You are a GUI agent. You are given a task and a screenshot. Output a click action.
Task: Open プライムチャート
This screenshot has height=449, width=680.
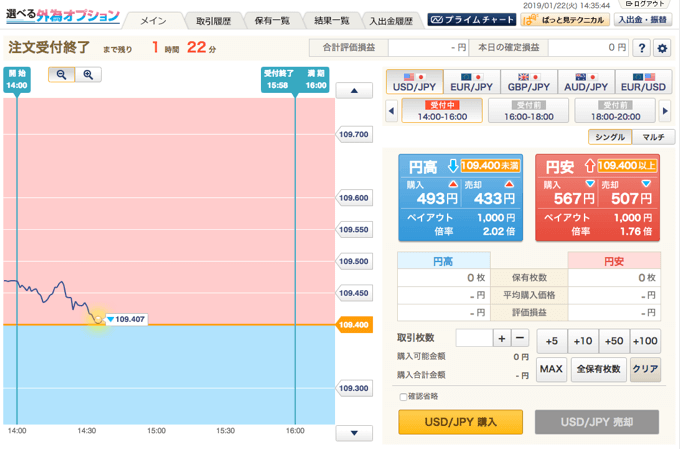point(472,20)
